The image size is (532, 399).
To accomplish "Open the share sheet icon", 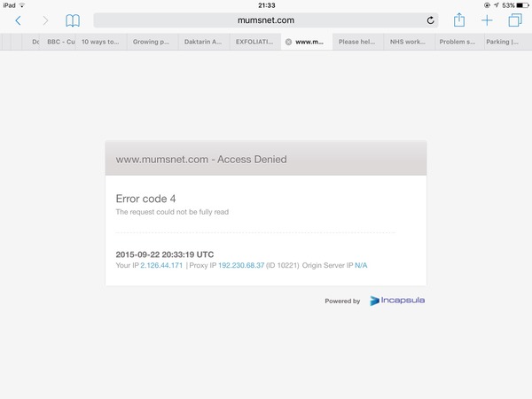I will pyautogui.click(x=459, y=20).
